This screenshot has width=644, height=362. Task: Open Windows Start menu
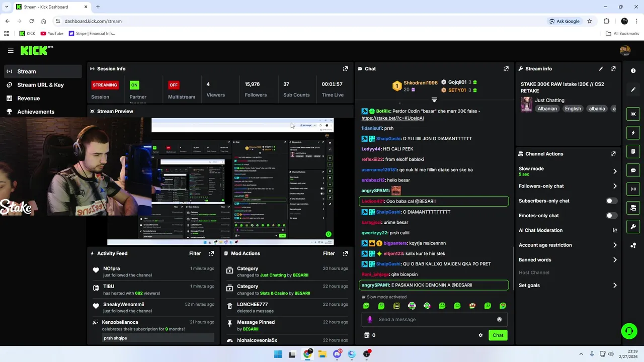pos(278,354)
